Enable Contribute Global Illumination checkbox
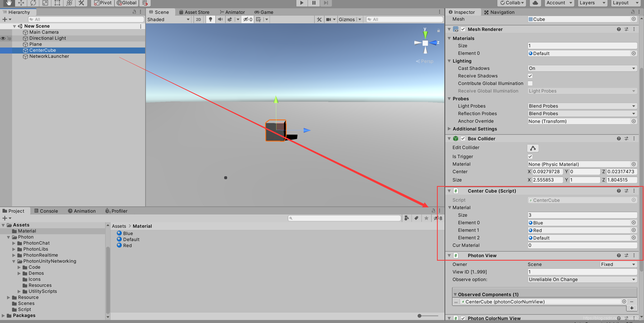The width and height of the screenshot is (644, 323). [x=530, y=83]
